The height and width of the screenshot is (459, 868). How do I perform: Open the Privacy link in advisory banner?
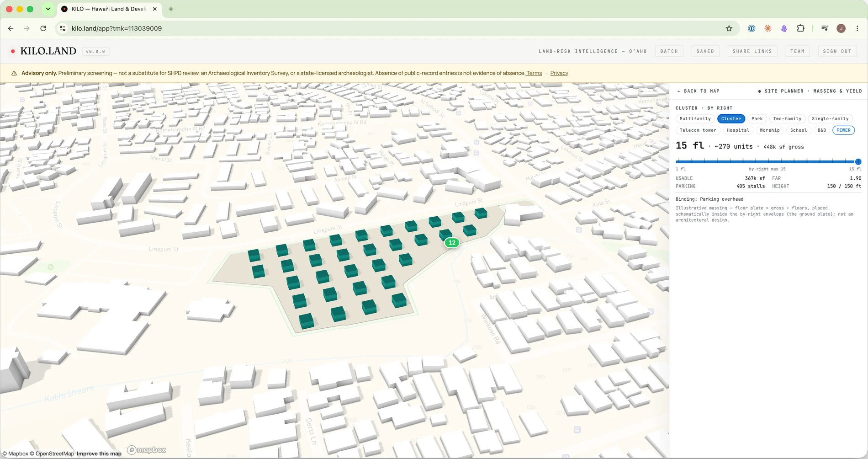point(559,73)
